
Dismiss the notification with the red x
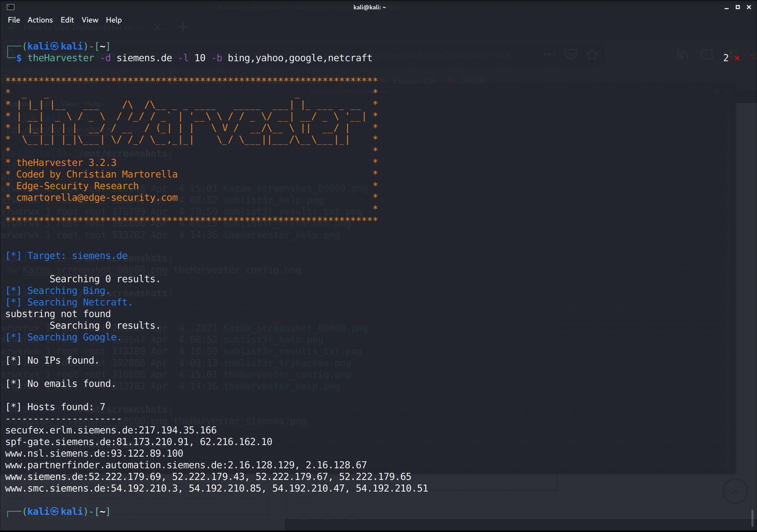737,58
